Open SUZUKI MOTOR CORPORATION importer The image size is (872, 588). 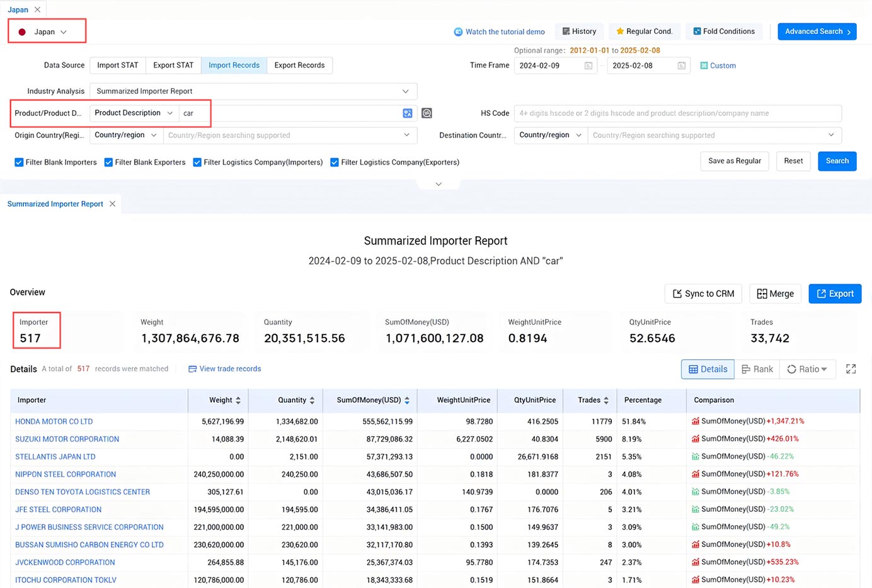[67, 439]
